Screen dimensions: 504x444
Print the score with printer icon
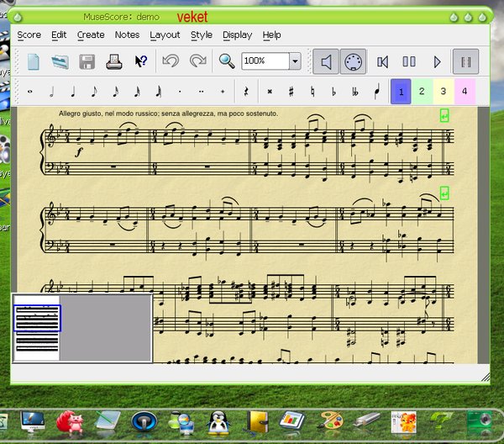click(113, 61)
